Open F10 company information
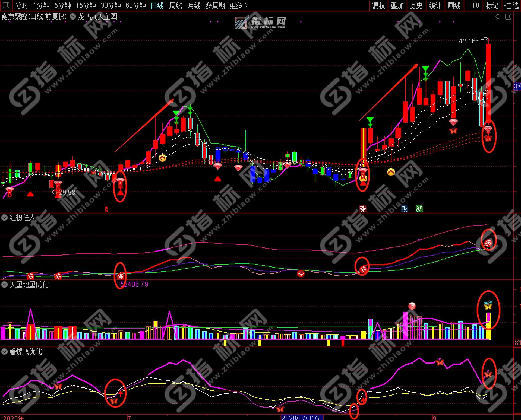The image size is (521, 420). click(473, 5)
